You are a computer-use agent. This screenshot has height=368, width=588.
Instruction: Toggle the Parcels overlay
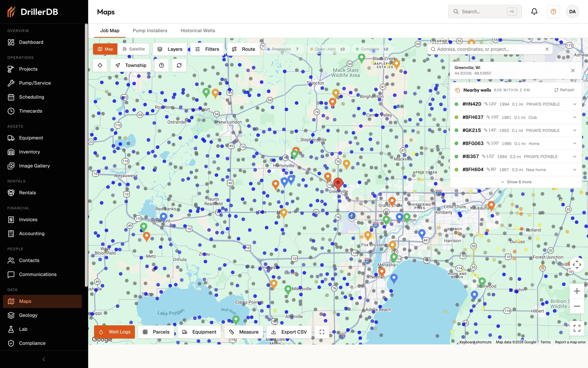(x=156, y=332)
